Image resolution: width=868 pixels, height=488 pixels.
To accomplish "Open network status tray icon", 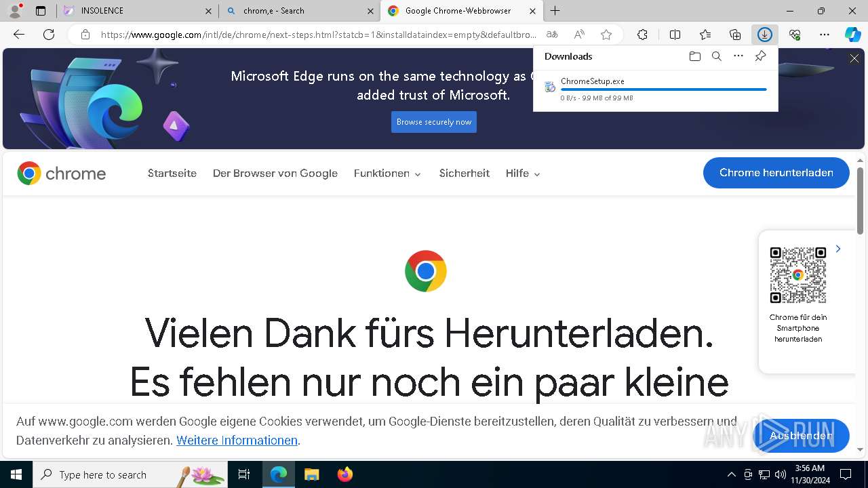I will (764, 474).
